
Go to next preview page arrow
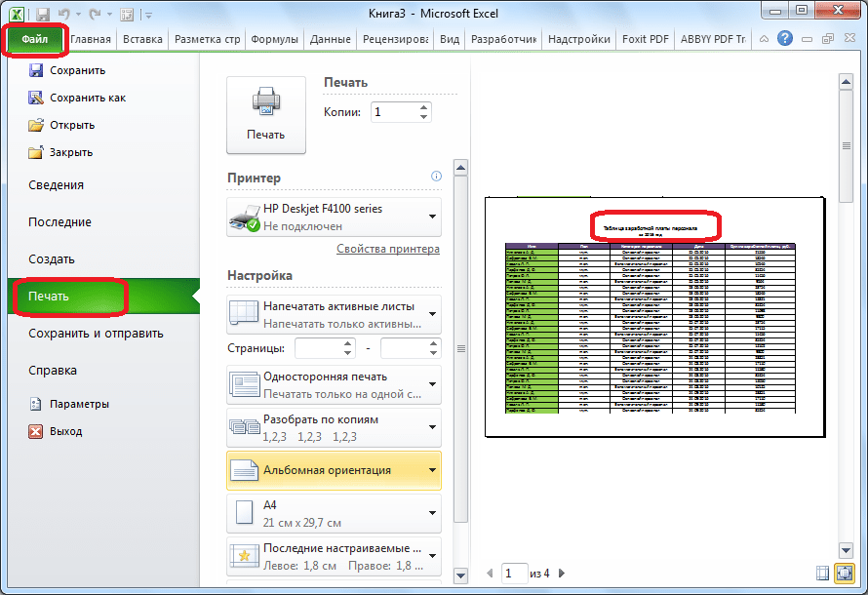[x=562, y=574]
